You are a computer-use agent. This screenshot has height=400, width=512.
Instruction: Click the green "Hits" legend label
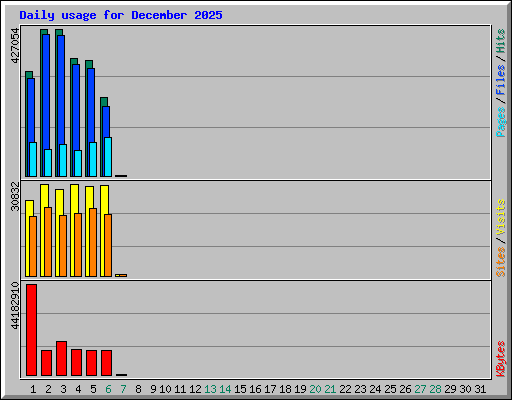coord(501,41)
